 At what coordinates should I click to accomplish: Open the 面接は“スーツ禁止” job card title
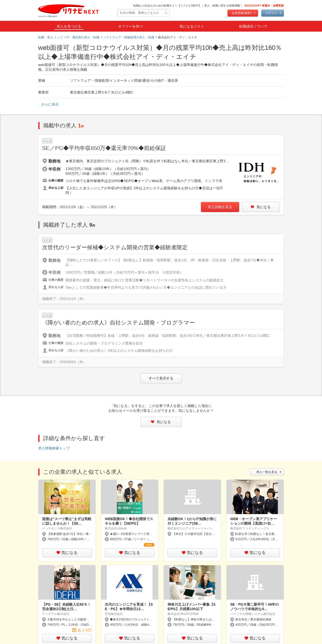point(67,521)
